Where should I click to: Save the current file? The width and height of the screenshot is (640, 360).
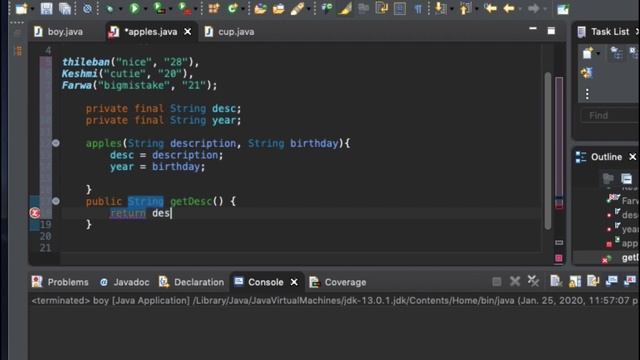point(46,8)
